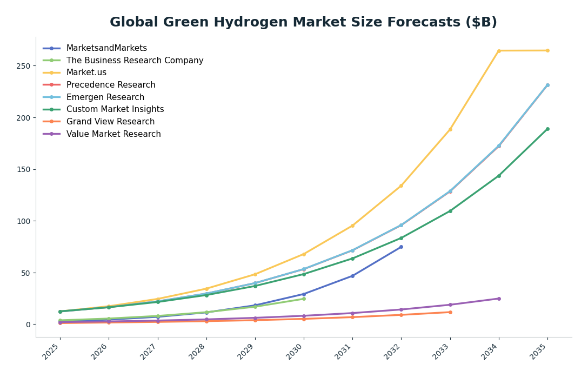Click the Grand View Research final point at 2033
The width and height of the screenshot is (588, 377).
(x=450, y=313)
